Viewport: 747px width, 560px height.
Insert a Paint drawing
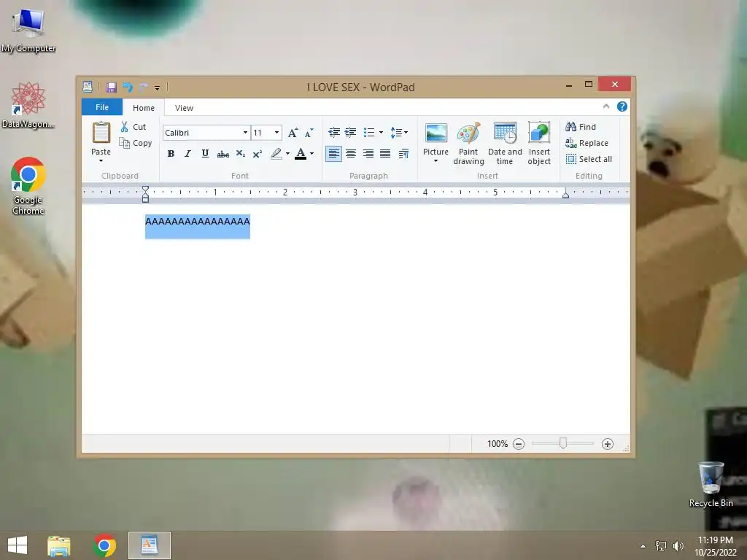(x=468, y=144)
